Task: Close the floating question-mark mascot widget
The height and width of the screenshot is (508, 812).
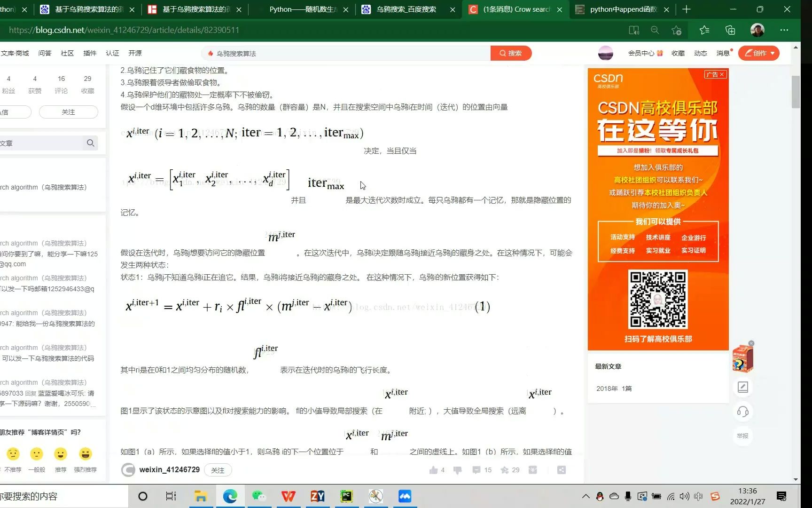Action: (x=751, y=343)
